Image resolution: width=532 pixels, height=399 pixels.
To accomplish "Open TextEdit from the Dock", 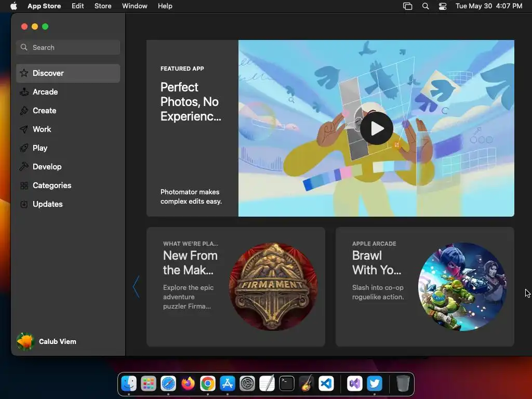I will [267, 384].
